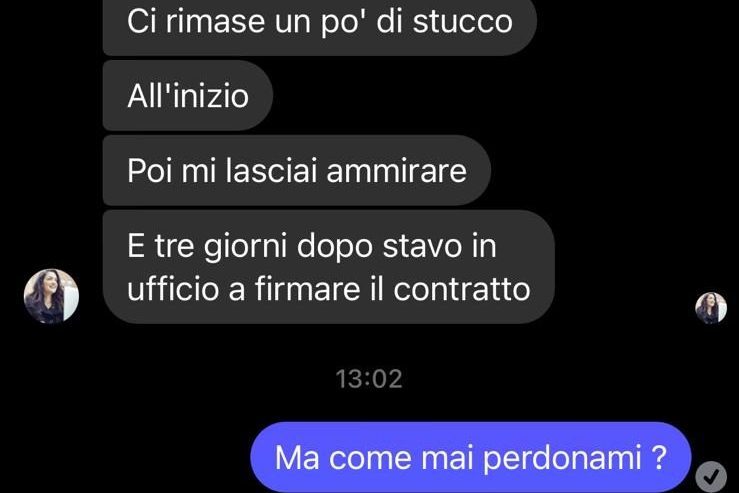
Task: Click the word "ammirare" in the third message
Action: [396, 171]
